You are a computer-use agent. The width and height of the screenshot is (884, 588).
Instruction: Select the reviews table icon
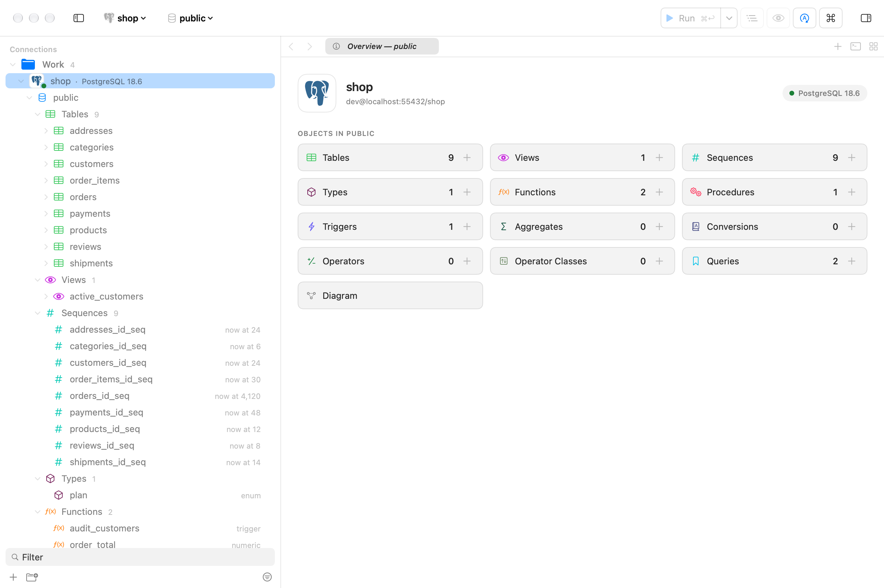59,246
